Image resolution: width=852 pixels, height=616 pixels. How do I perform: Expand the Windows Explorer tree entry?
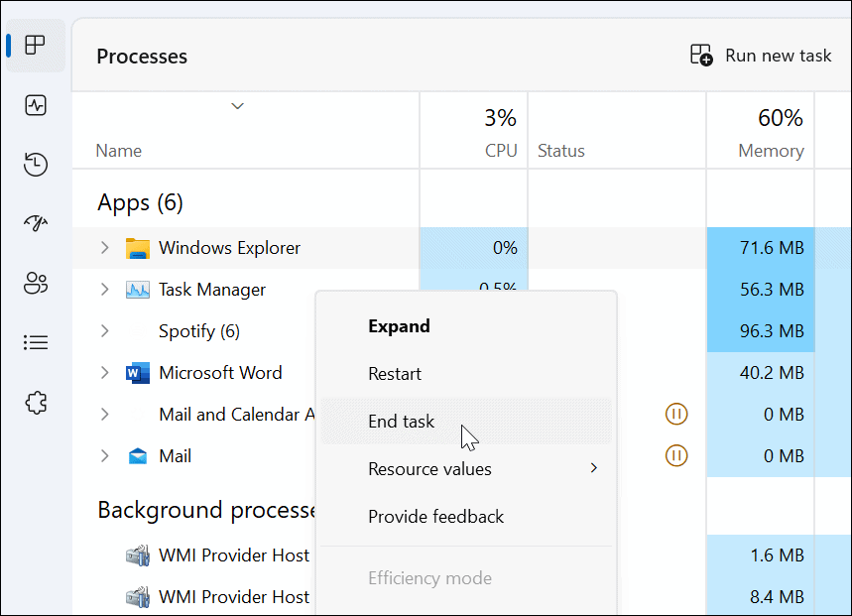(104, 247)
